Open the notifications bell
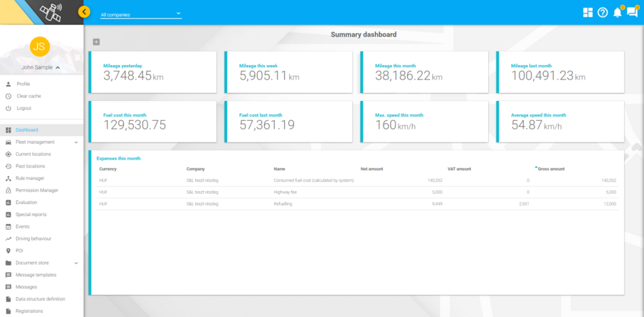This screenshot has height=317, width=644. tap(618, 12)
